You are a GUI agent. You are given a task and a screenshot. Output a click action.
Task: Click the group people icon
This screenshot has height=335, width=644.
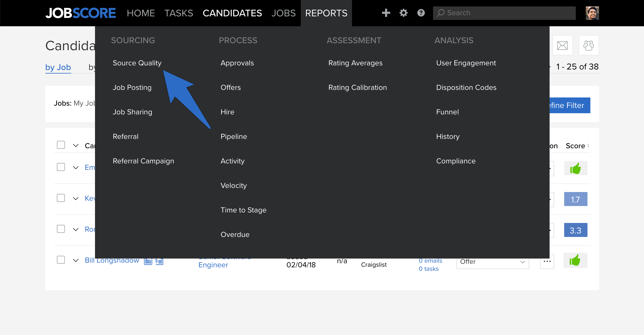(x=589, y=46)
